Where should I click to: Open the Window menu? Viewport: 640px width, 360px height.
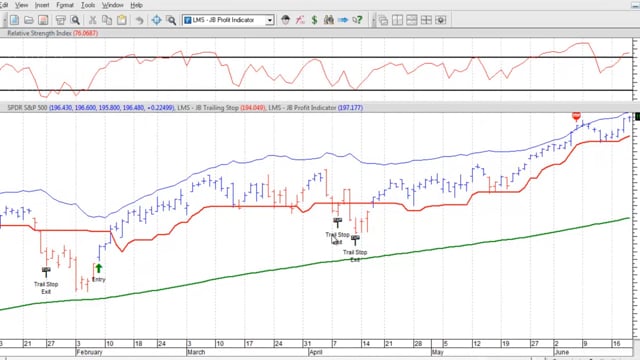(113, 5)
